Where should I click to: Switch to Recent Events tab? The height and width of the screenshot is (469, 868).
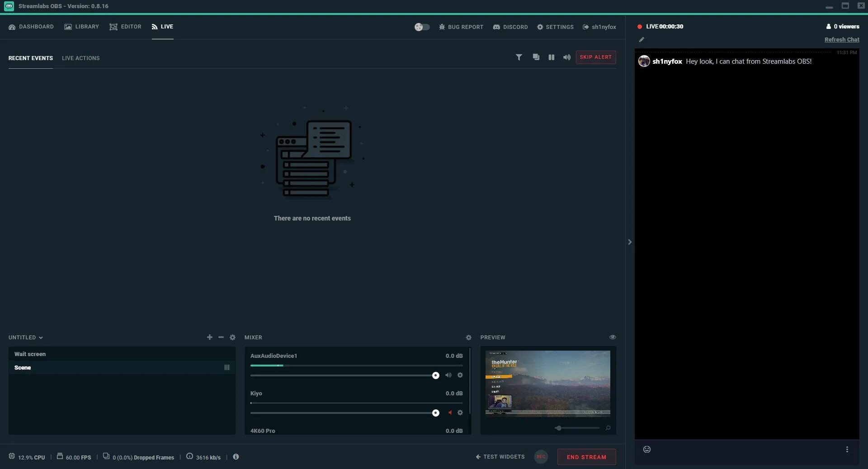tap(30, 58)
